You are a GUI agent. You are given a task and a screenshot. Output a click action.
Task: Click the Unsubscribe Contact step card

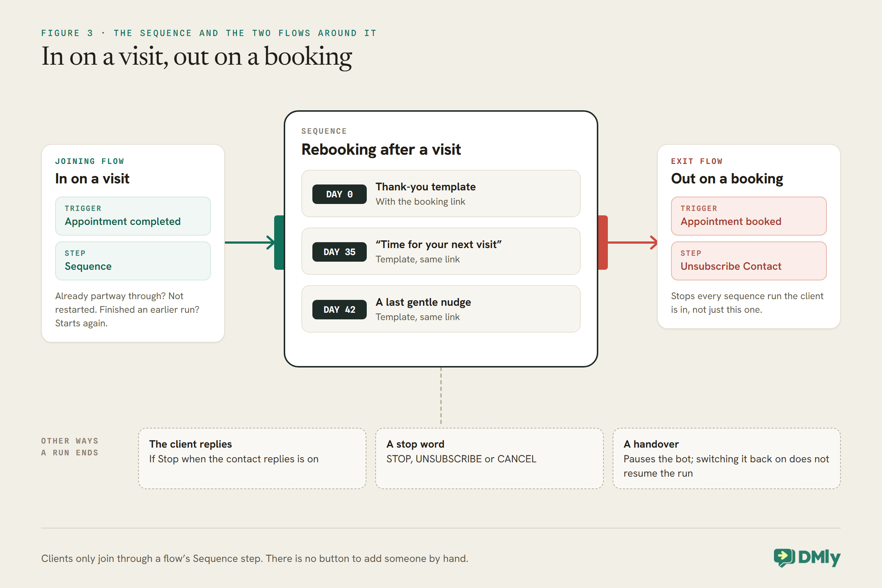[x=749, y=261]
